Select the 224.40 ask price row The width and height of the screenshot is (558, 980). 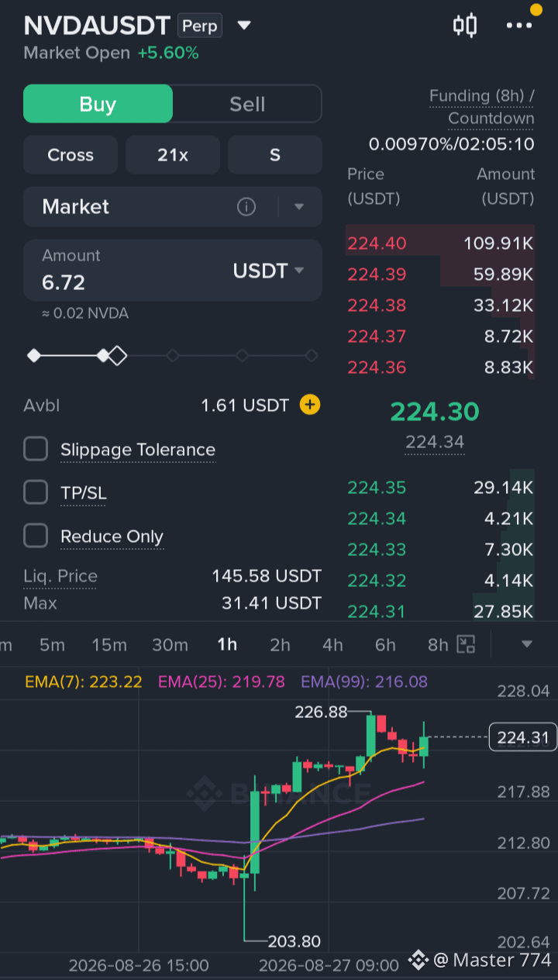pyautogui.click(x=440, y=243)
